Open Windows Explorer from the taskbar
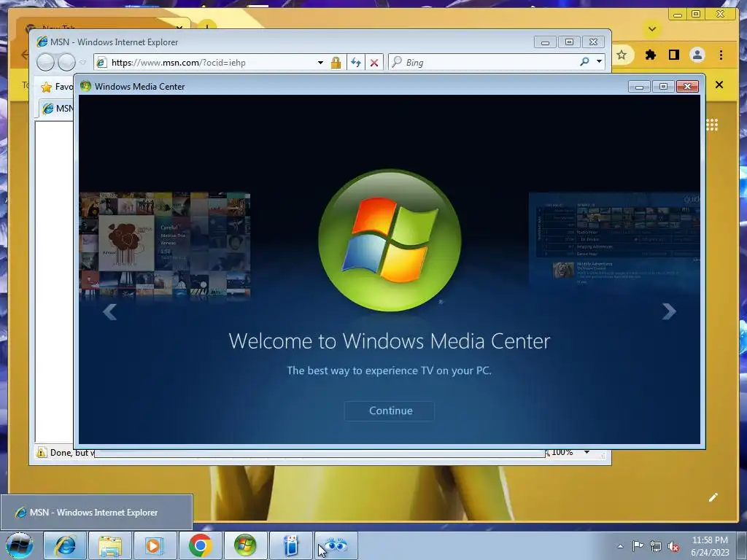The image size is (747, 560). point(110,545)
